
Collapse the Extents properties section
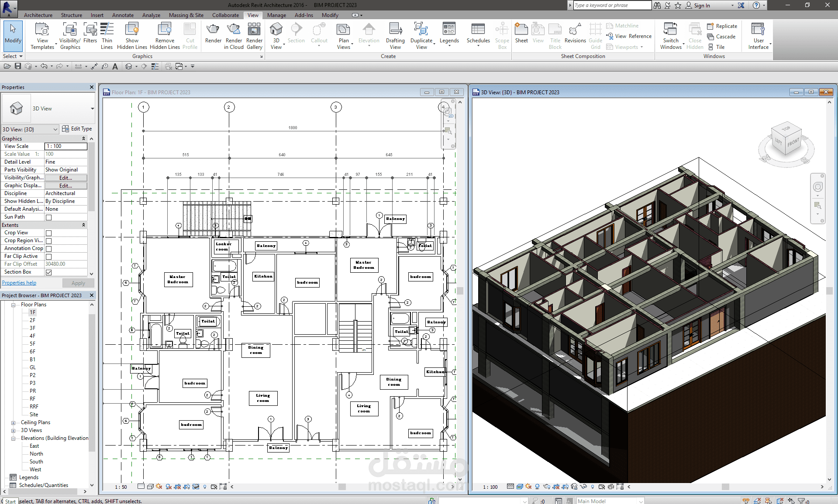point(83,225)
